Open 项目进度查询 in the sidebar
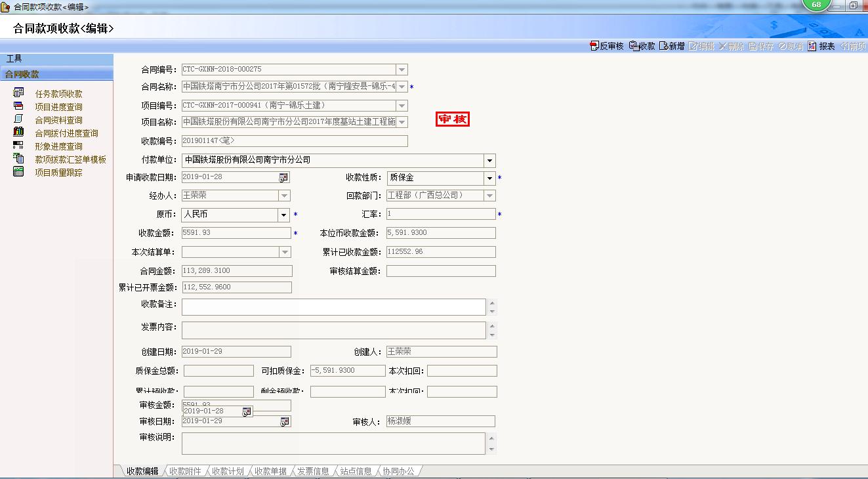868x479 pixels. pyautogui.click(x=58, y=107)
